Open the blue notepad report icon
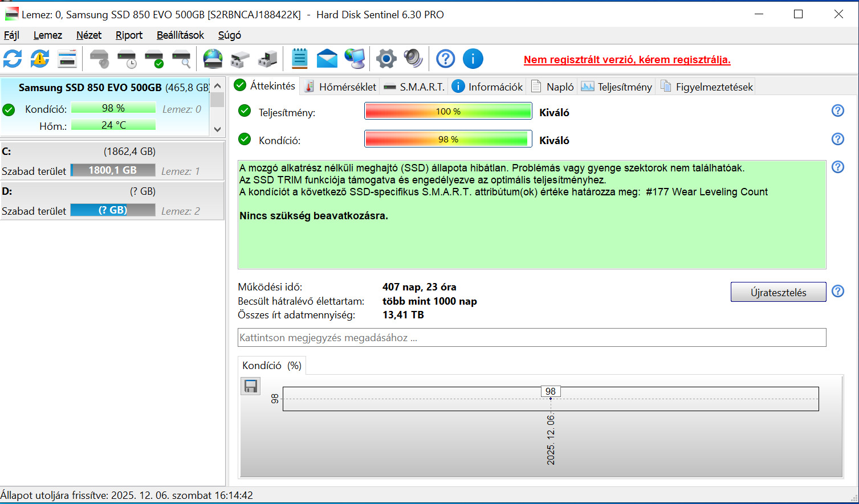Screen dimensions: 859x504 coord(299,59)
